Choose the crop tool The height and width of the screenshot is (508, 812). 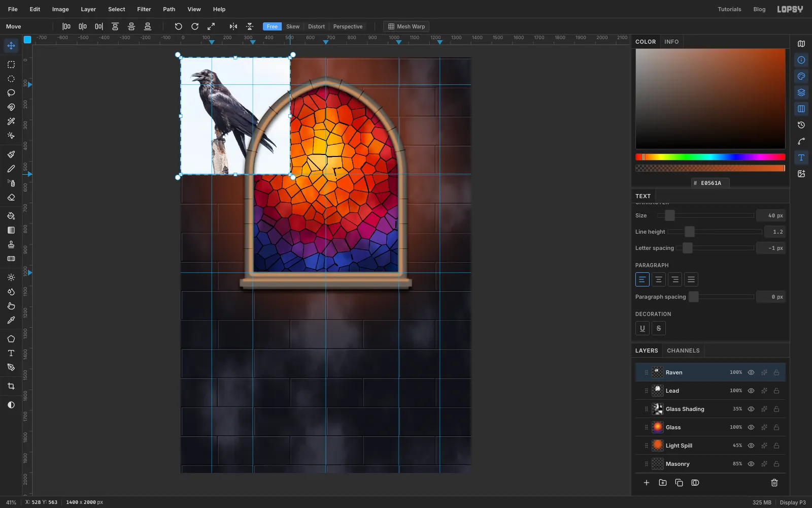point(11,387)
